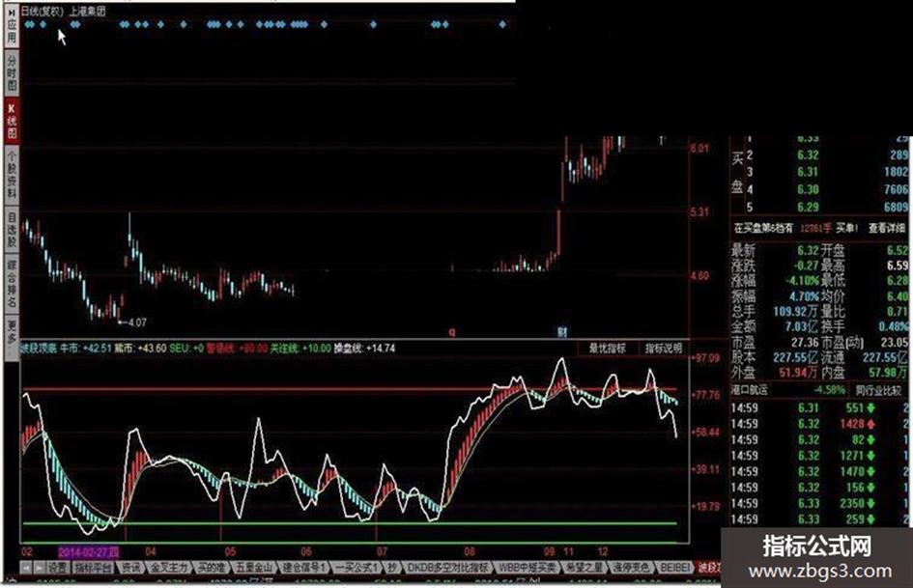913x588 pixels.
Task: Click the buy level 4 price 6.30
Action: tap(808, 189)
